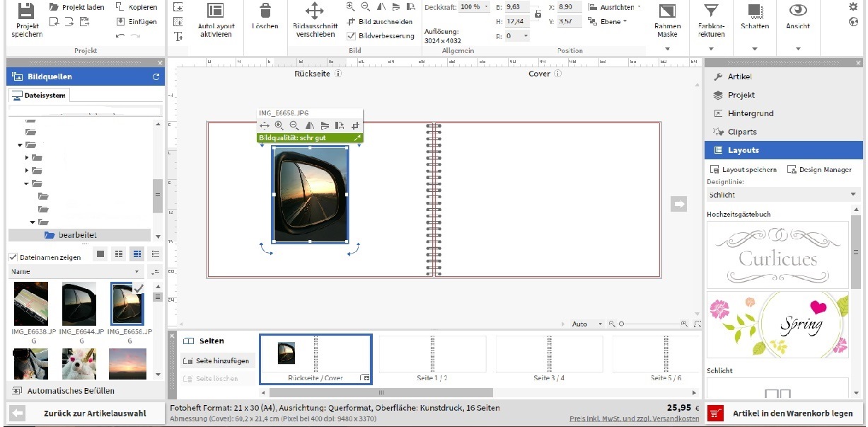Switch to large single thumbnail view

pyautogui.click(x=100, y=254)
